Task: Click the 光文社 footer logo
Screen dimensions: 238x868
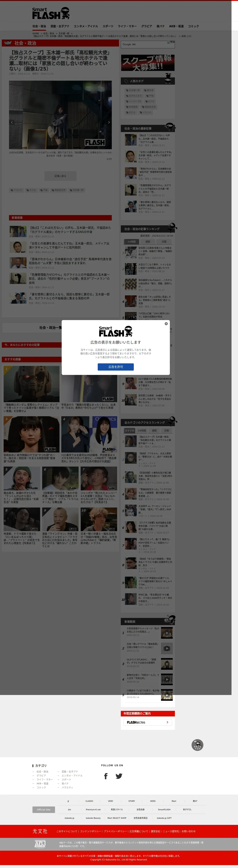Action: [40, 831]
